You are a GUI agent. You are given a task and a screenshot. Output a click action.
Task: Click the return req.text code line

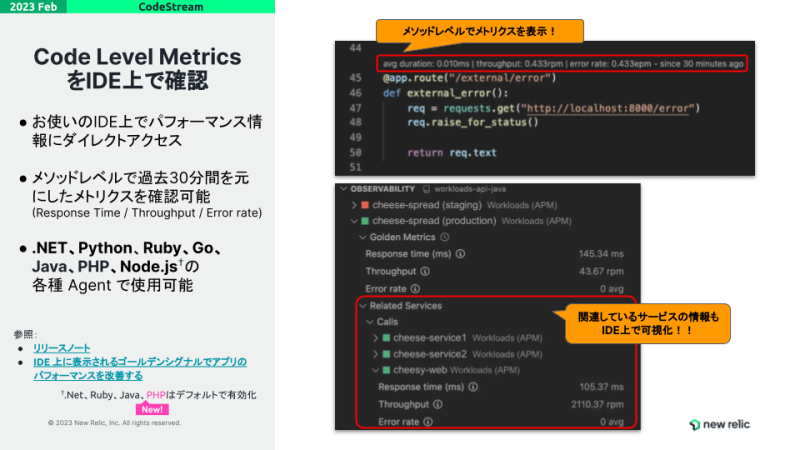click(452, 153)
